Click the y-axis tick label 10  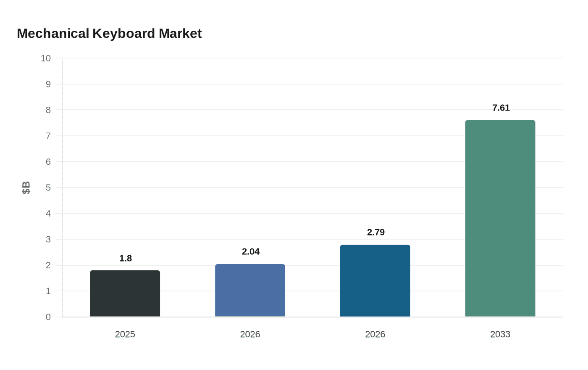point(46,58)
